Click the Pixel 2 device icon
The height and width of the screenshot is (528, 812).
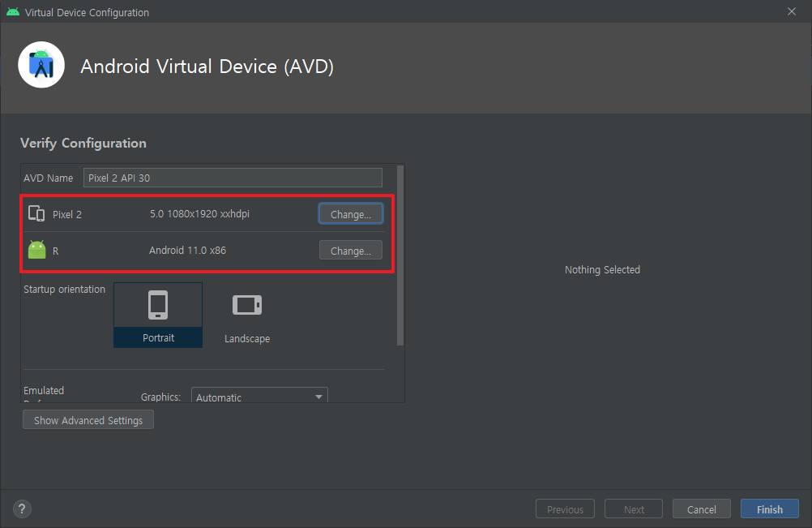(36, 213)
